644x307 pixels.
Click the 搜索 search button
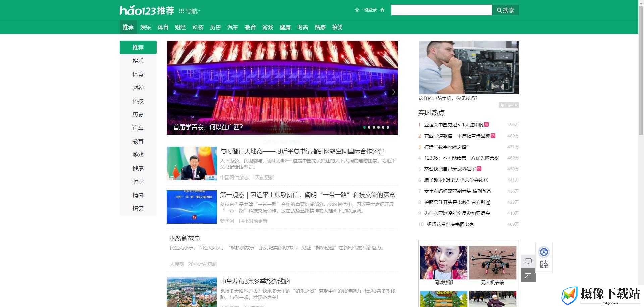point(505,10)
